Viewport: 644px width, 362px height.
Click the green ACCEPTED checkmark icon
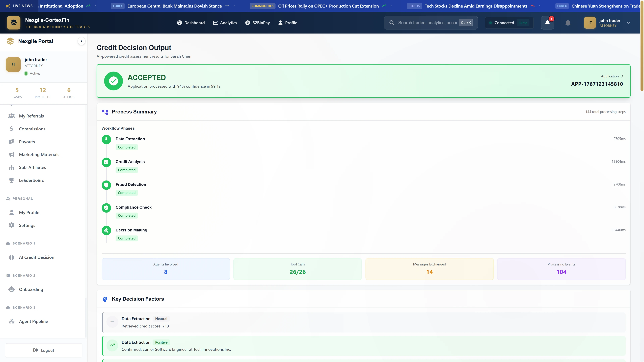(x=114, y=81)
